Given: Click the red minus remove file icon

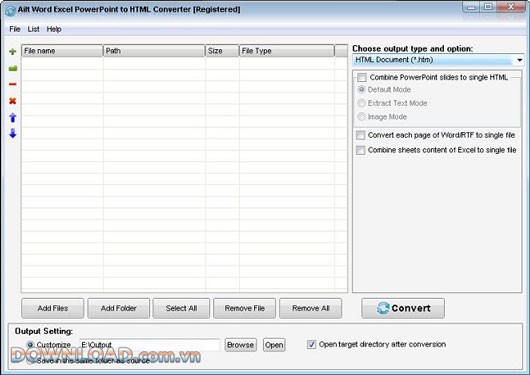Looking at the screenshot, I should [13, 84].
